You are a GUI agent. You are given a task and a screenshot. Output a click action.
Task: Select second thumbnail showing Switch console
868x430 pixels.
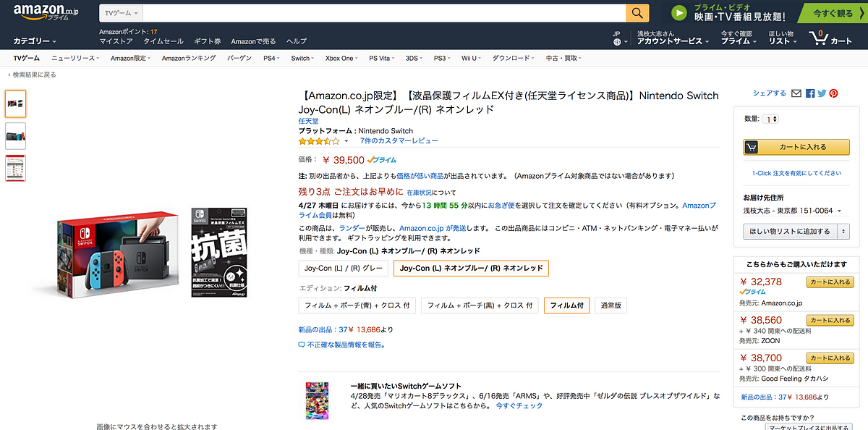(x=15, y=135)
